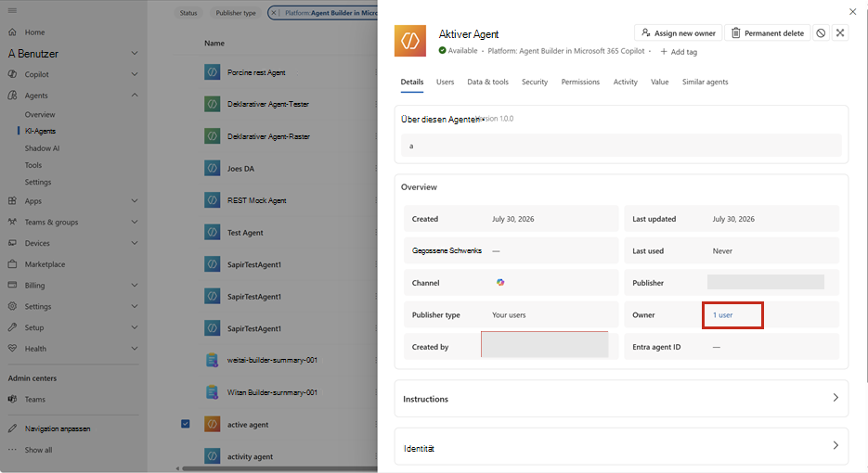Click Add tag next to platform

pyautogui.click(x=679, y=51)
